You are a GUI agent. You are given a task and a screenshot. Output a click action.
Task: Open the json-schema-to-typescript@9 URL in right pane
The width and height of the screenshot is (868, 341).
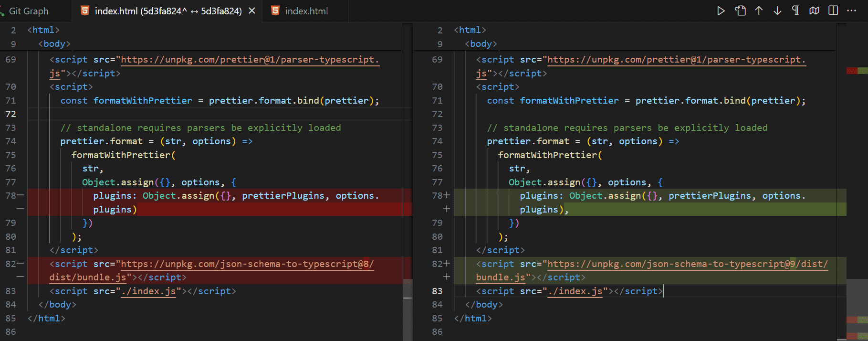click(x=687, y=264)
